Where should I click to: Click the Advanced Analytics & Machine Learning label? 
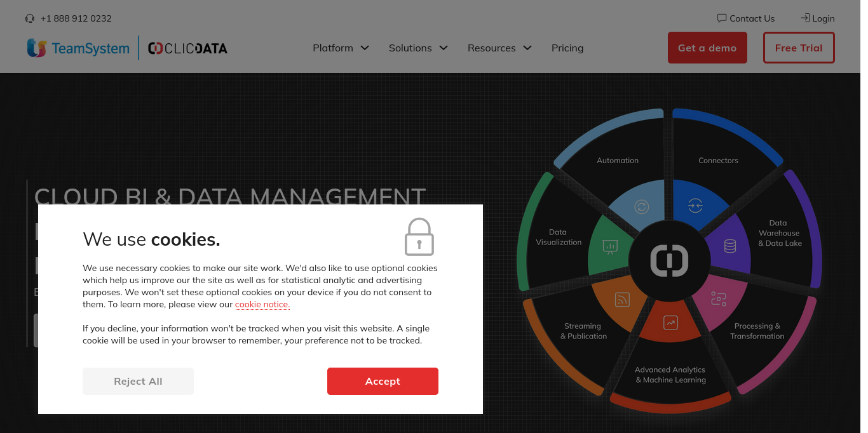point(670,375)
